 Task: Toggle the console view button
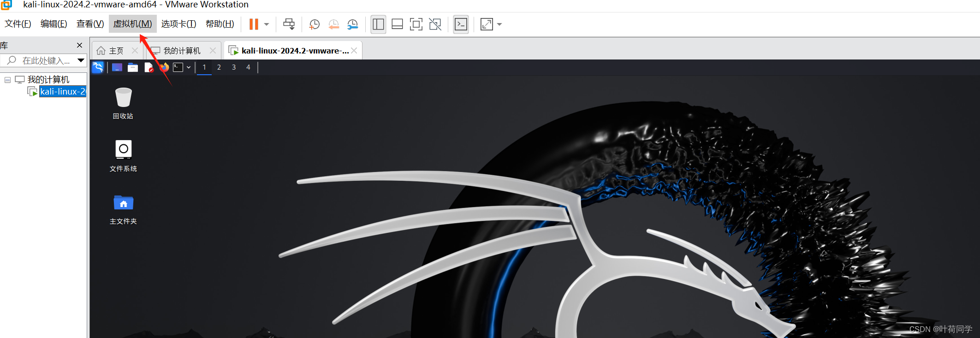pyautogui.click(x=461, y=24)
